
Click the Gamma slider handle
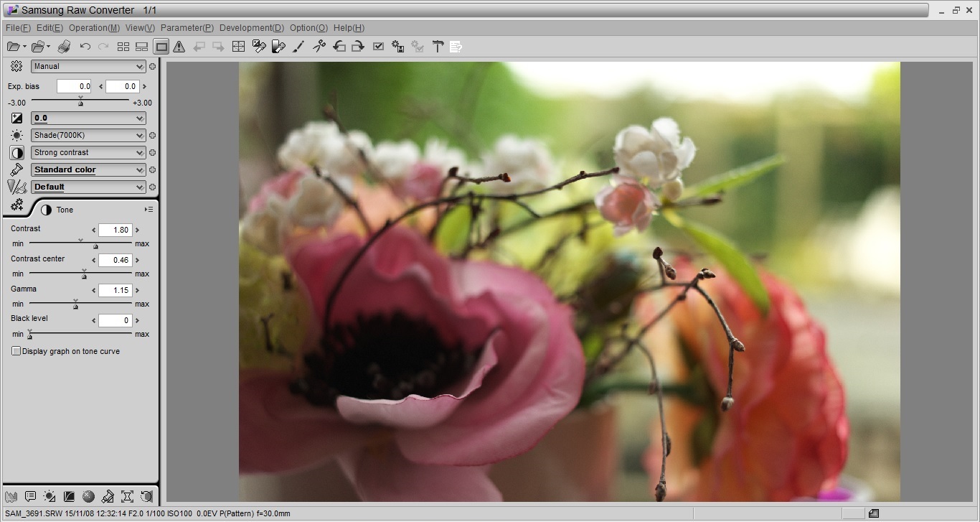point(75,306)
